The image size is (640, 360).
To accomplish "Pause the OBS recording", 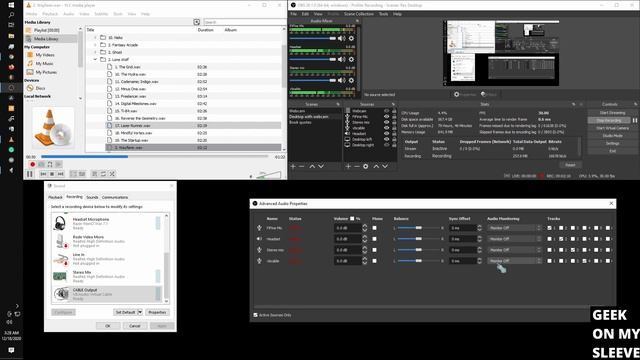I will pos(635,120).
